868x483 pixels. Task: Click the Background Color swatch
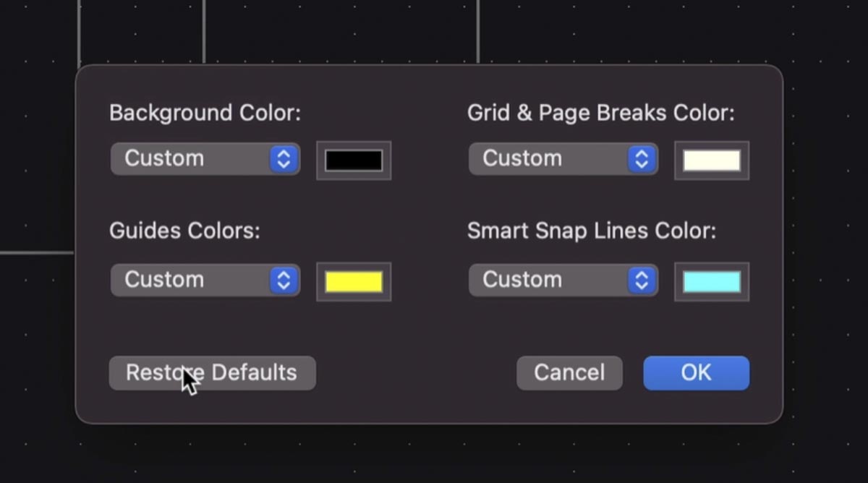click(x=354, y=161)
